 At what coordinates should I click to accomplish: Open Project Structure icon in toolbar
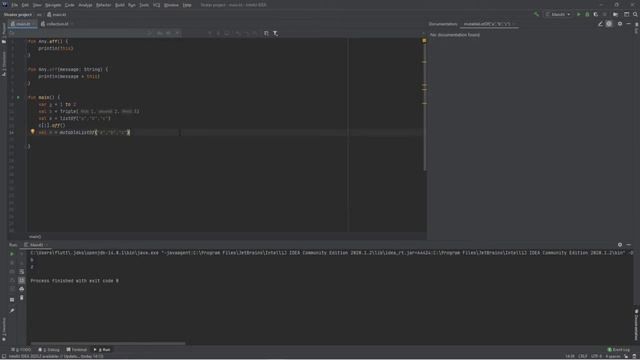[615, 14]
